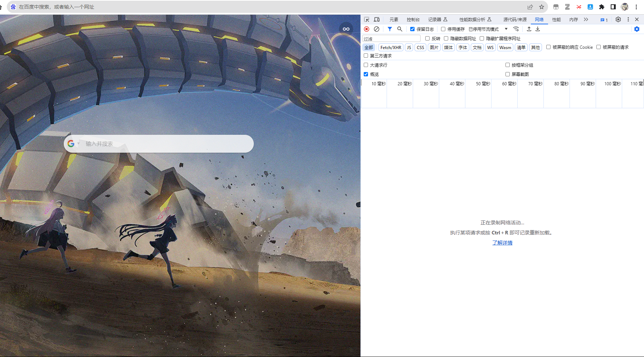Enable 被屏蔽的响应 Cookie checkbox
The image size is (644, 357).
548,47
